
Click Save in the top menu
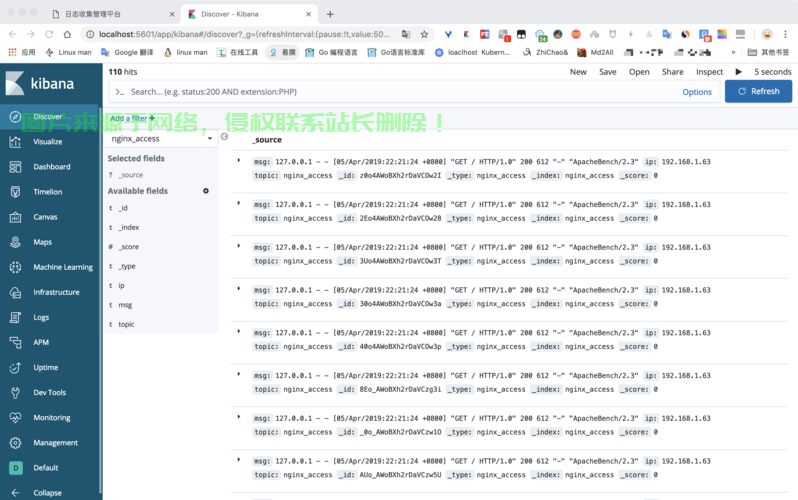coord(608,72)
